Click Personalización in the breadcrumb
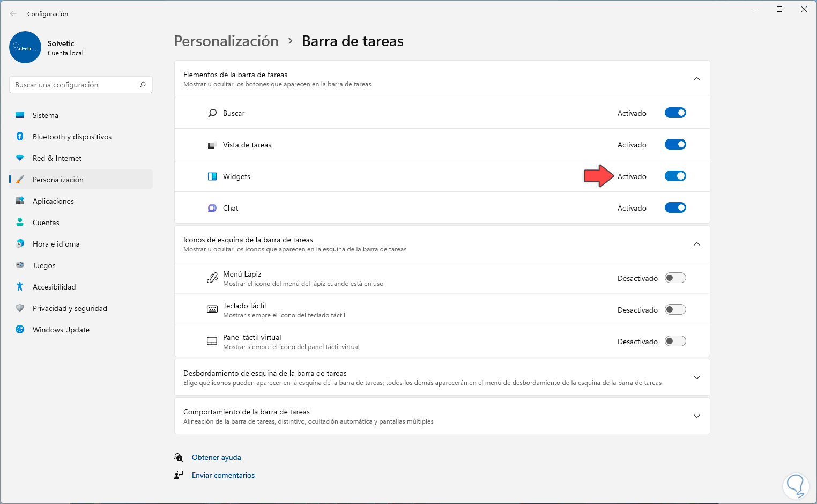This screenshot has width=817, height=504. click(x=226, y=41)
